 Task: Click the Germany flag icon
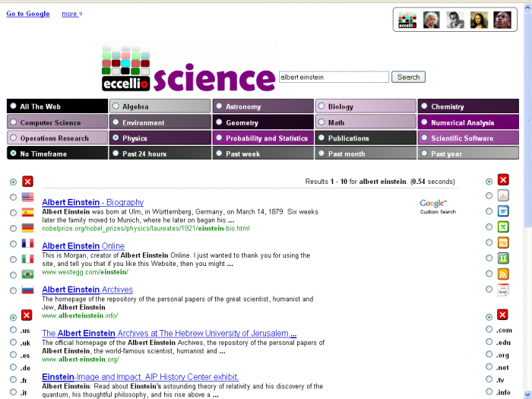pos(27,228)
